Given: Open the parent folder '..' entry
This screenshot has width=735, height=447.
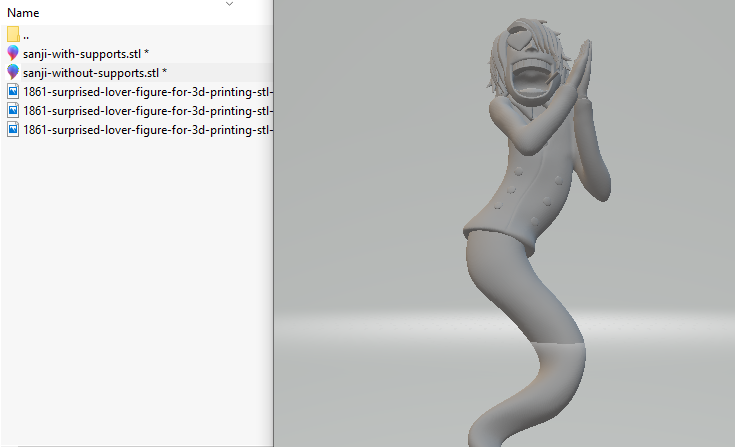Looking at the screenshot, I should point(26,36).
